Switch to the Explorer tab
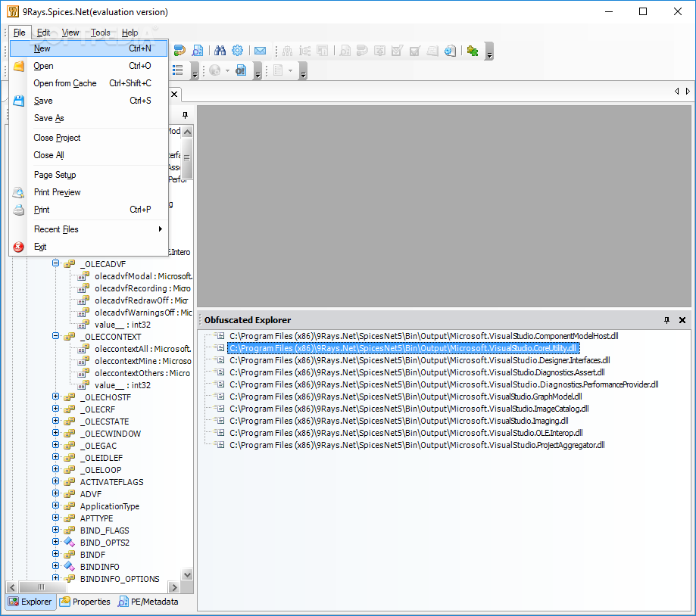This screenshot has width=696, height=616. [x=30, y=602]
